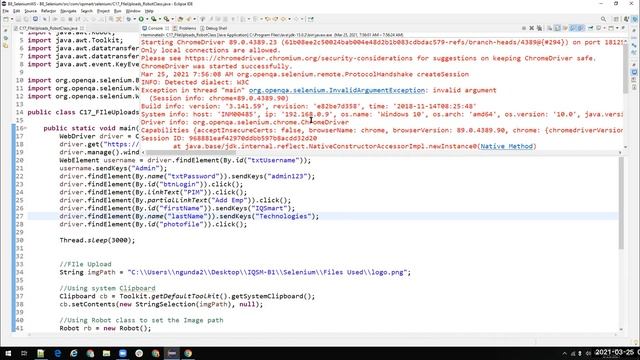Click the Open Perspective icon
Image resolution: width=640 pixels, height=360 pixels.
tap(617, 19)
